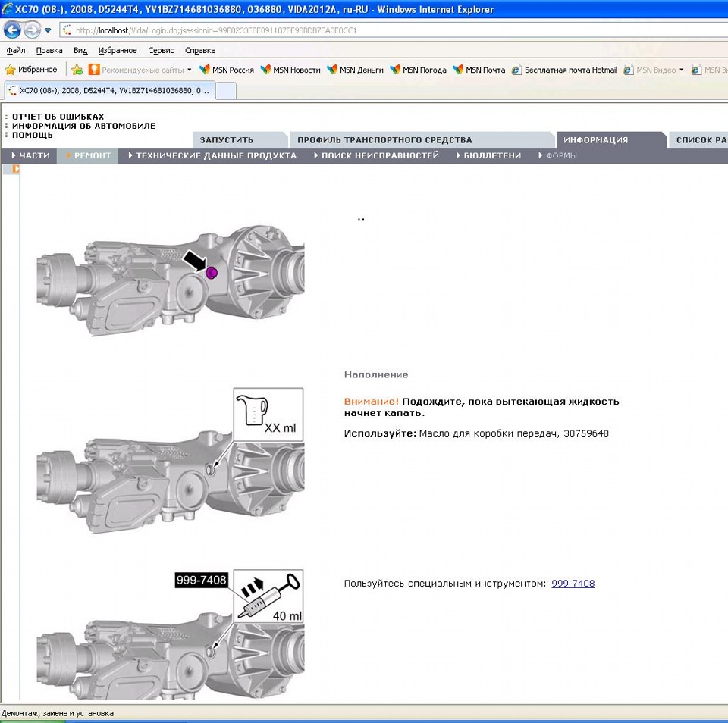This screenshot has width=728, height=723.
Task: Open the MSN Погода bookmark
Action: coord(418,70)
